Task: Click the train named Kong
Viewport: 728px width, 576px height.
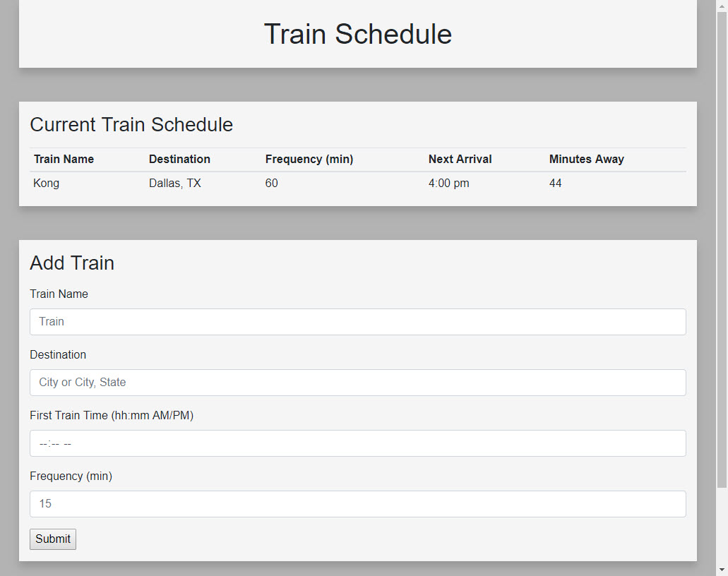Action: point(46,183)
